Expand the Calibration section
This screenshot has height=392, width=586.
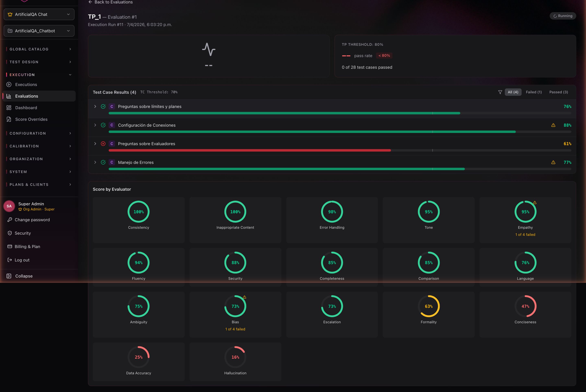tap(39, 146)
